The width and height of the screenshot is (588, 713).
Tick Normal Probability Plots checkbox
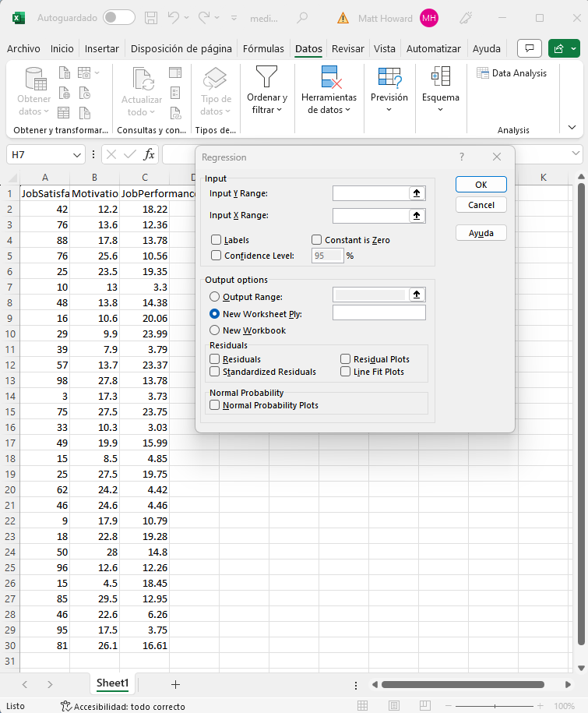coord(215,405)
